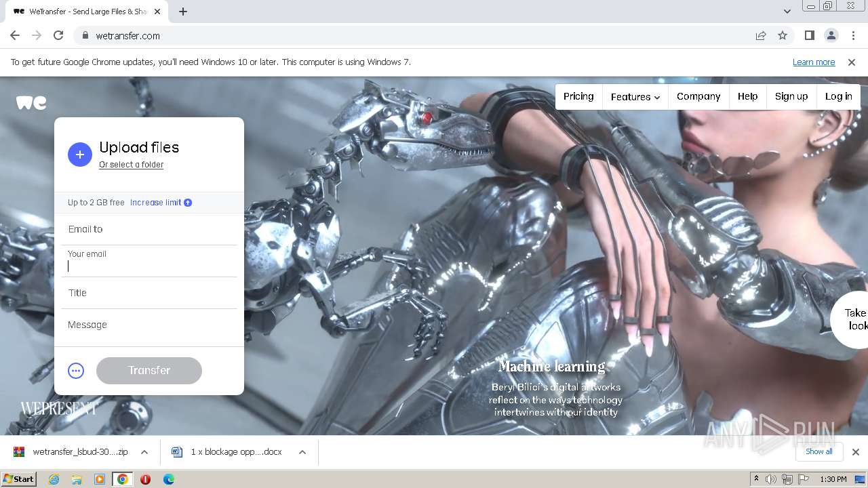Viewport: 868px width, 488px height.
Task: Expand the Features dropdown menu
Action: point(635,97)
